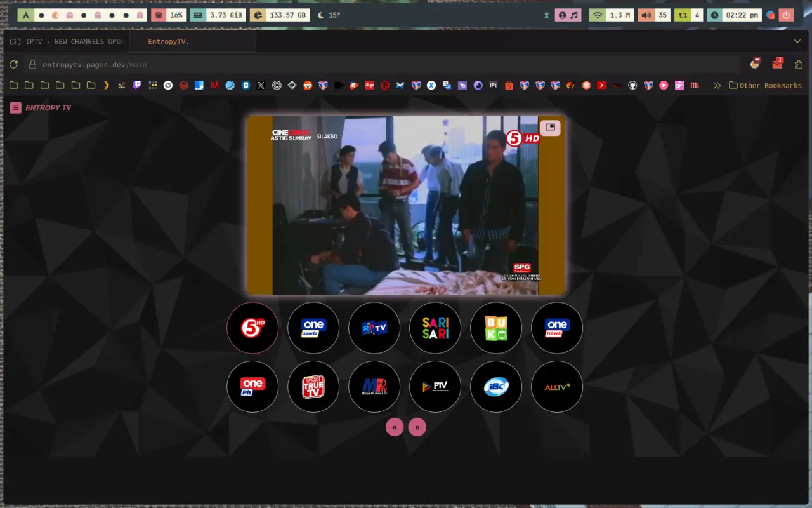Screen dimensions: 812x508
Task: Open the Other Bookmarks folder
Action: point(765,85)
